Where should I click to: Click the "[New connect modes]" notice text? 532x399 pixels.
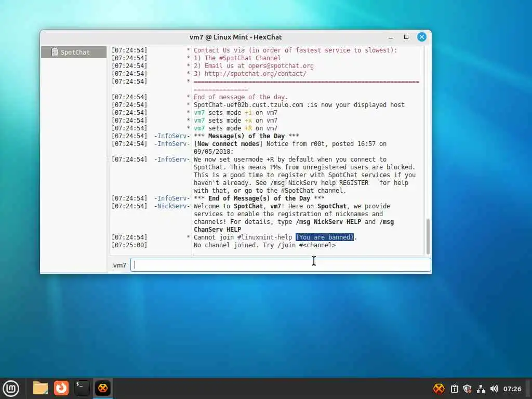(x=229, y=144)
